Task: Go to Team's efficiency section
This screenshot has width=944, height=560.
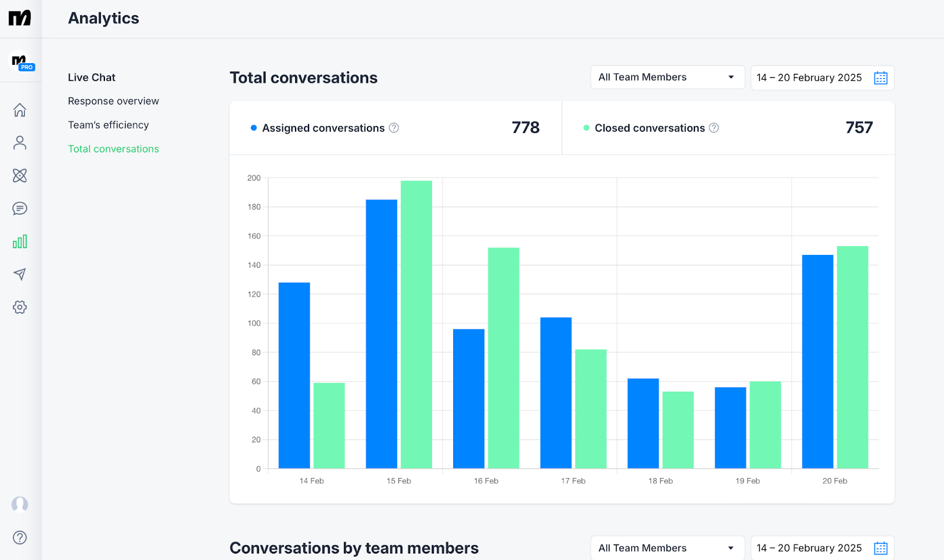Action: [108, 125]
